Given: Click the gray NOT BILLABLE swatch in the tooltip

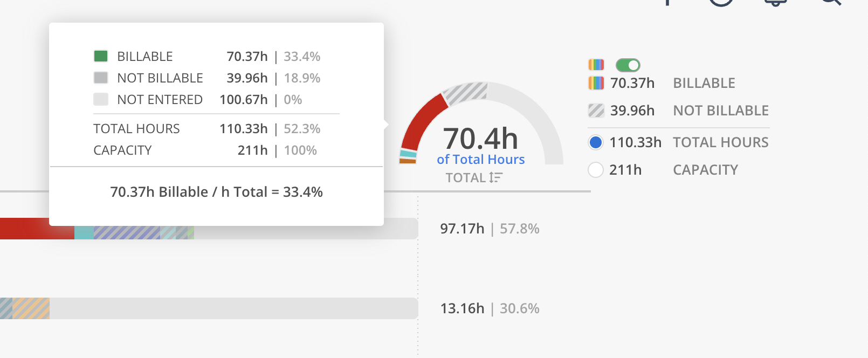Looking at the screenshot, I should click(101, 78).
